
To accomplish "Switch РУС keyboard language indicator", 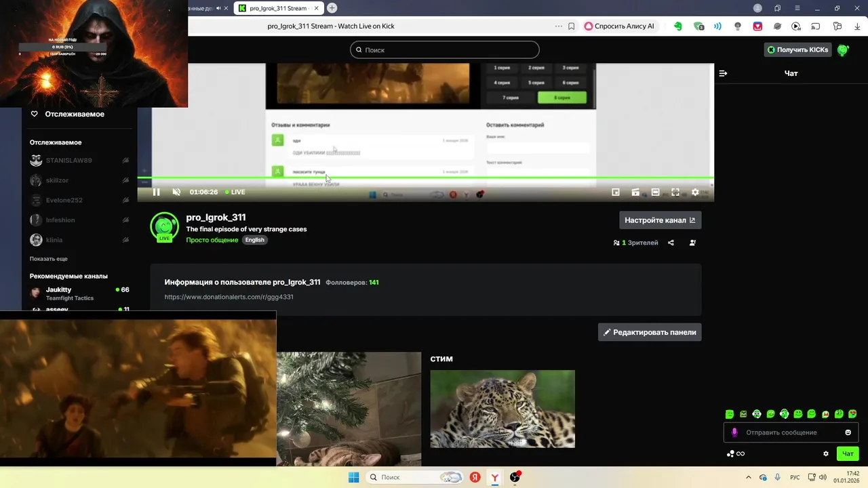I will coord(795,477).
